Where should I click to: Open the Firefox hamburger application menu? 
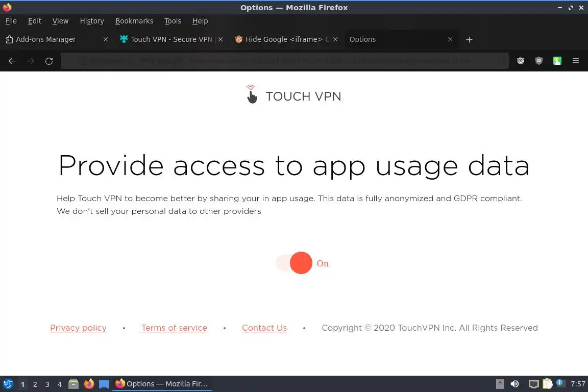[x=576, y=61]
